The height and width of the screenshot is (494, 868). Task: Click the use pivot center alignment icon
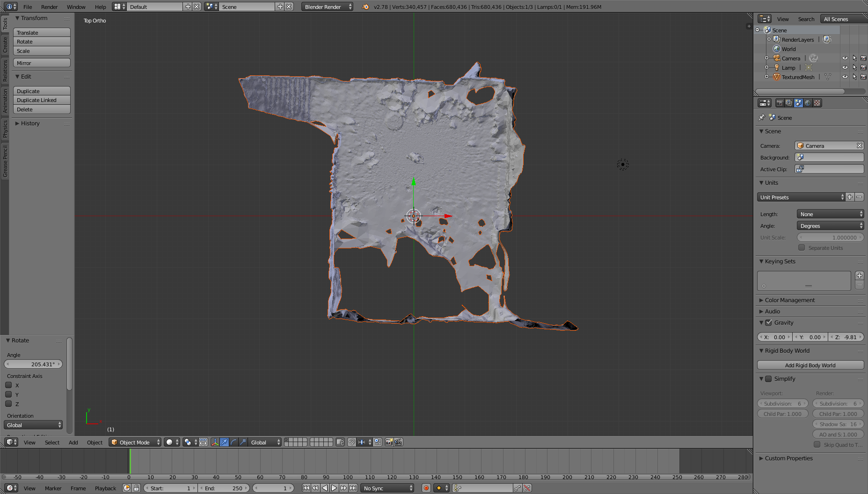(x=203, y=442)
